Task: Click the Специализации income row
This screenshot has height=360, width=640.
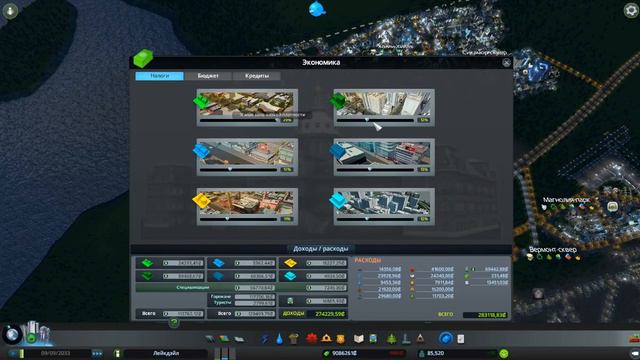Action: pos(242,288)
